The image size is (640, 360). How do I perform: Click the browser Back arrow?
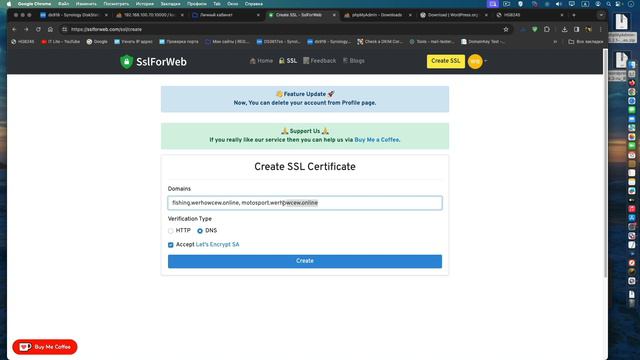[14, 29]
